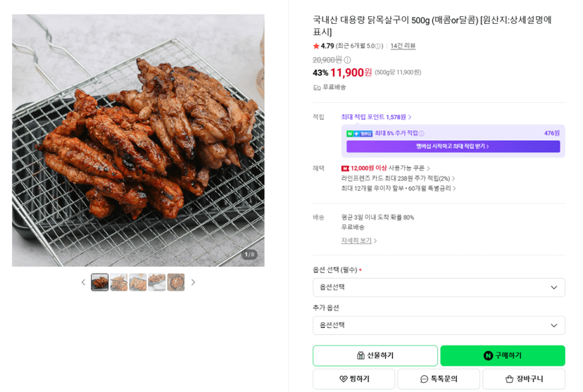The height and width of the screenshot is (392, 583).
Task: Click the info icon next to recent 6-month rating
Action: [x=378, y=46]
